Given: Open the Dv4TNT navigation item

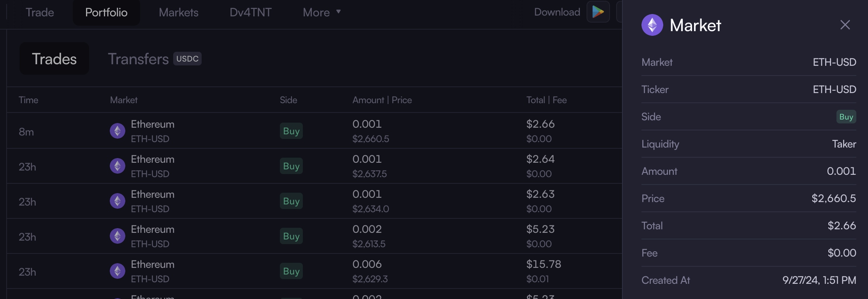Looking at the screenshot, I should [250, 12].
